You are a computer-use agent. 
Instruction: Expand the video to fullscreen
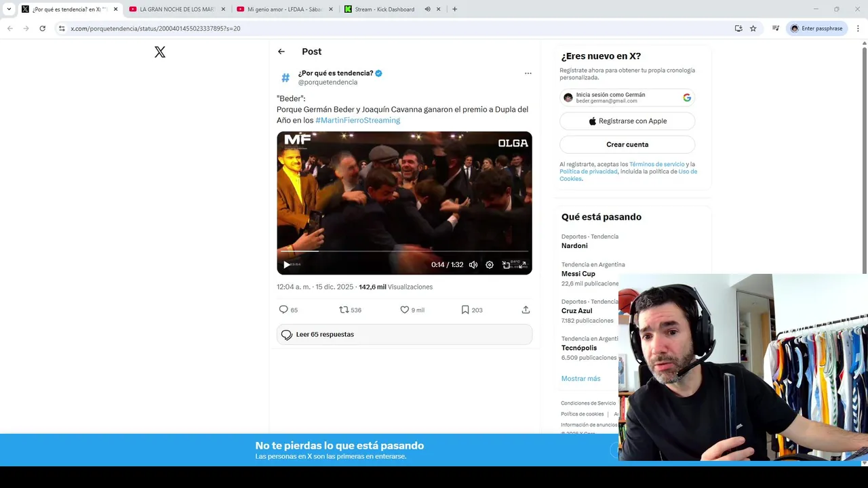coord(522,265)
